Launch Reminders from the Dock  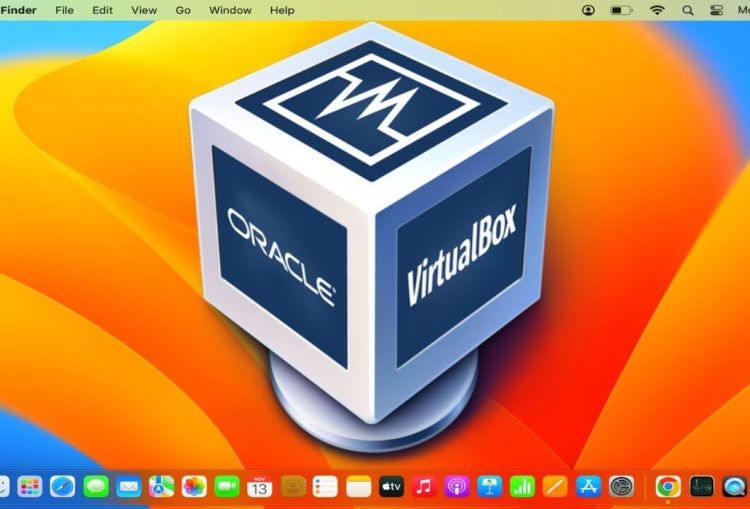pyautogui.click(x=325, y=487)
